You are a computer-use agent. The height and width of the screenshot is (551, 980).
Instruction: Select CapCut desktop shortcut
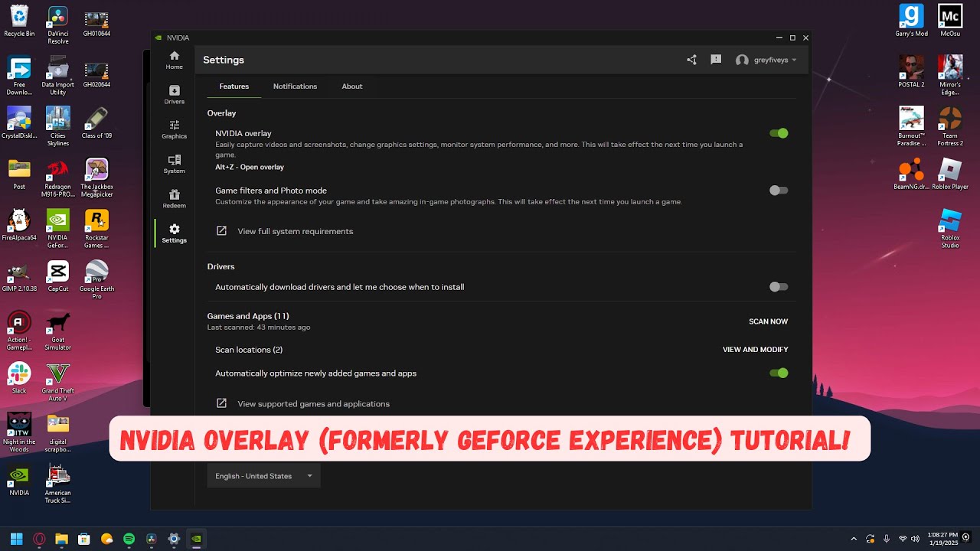pos(58,275)
